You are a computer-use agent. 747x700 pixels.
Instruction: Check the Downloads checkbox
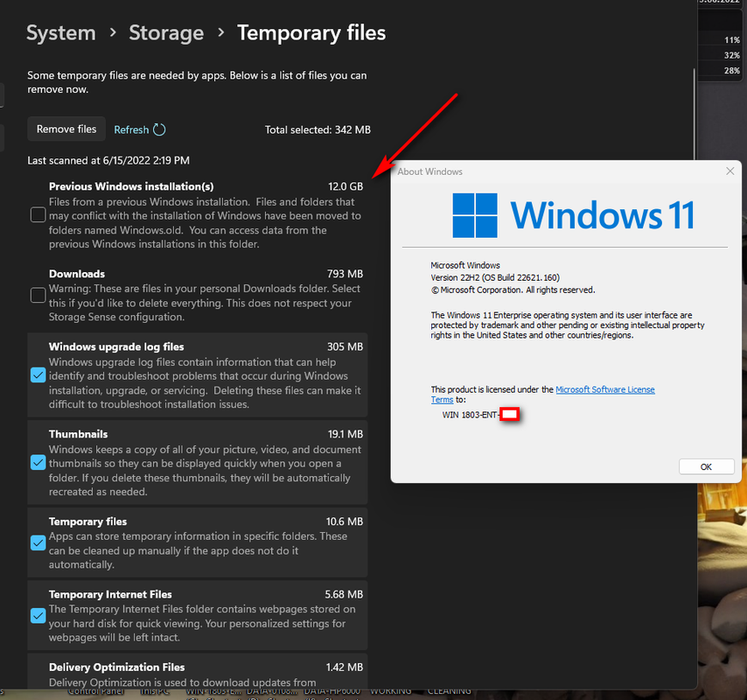[x=38, y=295]
